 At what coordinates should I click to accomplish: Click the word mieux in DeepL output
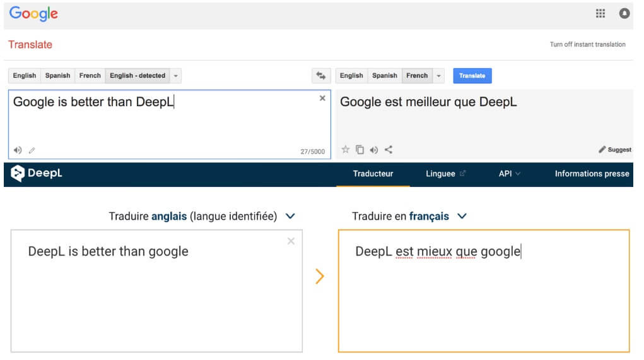pyautogui.click(x=435, y=251)
